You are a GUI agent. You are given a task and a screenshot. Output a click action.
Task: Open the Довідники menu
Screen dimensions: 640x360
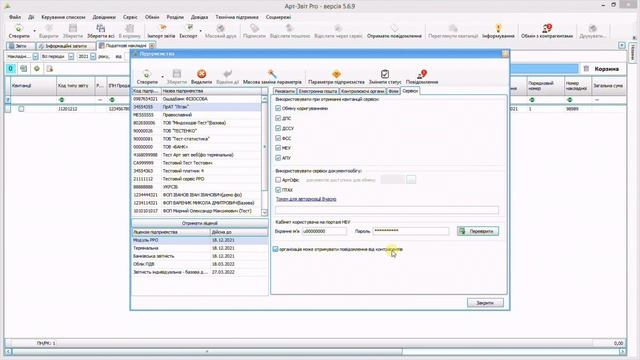coord(104,17)
